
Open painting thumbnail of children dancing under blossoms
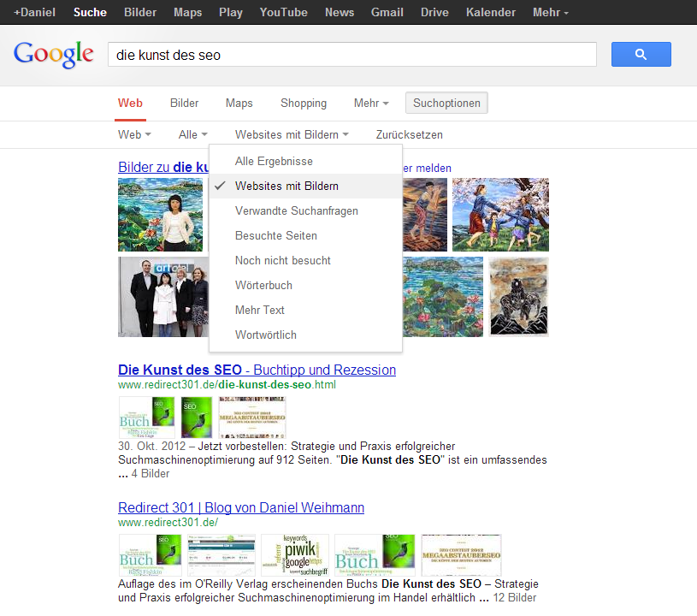500,215
